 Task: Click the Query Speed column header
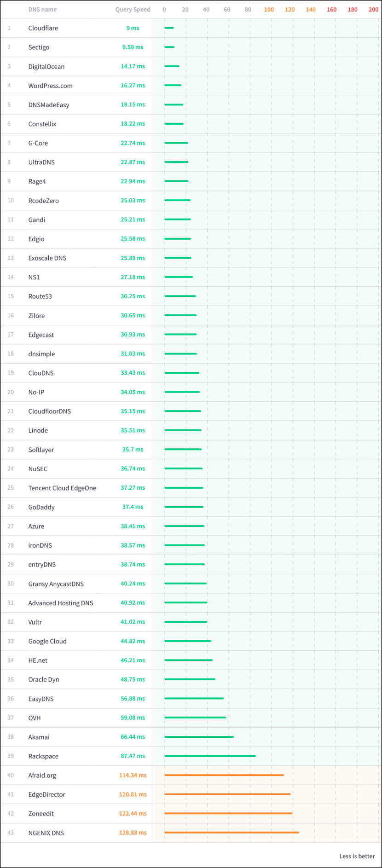[x=133, y=9]
